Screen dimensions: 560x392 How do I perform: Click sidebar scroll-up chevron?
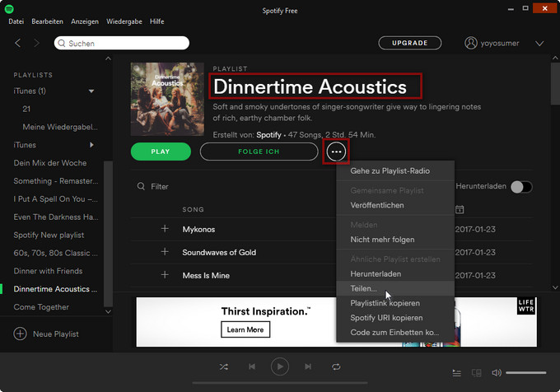tap(108, 58)
